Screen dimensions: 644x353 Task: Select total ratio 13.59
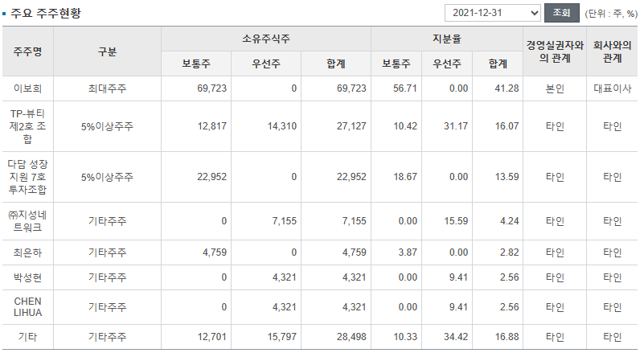pos(507,177)
